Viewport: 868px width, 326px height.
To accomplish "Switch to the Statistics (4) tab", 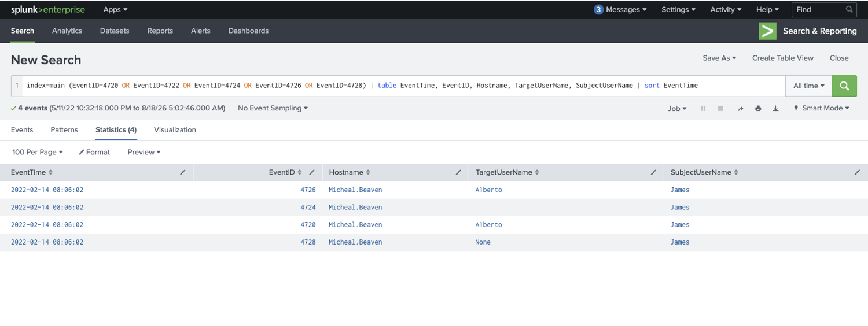I will click(x=116, y=130).
